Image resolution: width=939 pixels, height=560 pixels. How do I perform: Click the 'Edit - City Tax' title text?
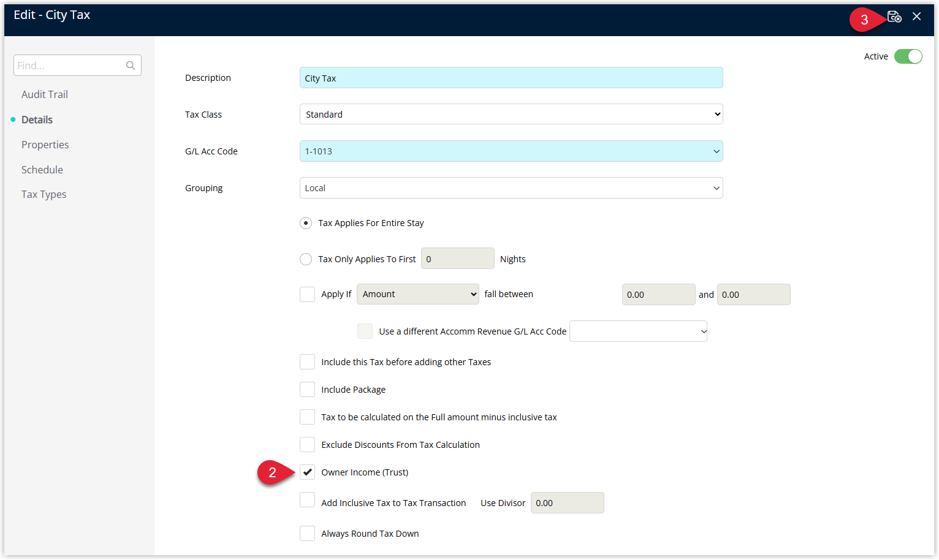(52, 15)
